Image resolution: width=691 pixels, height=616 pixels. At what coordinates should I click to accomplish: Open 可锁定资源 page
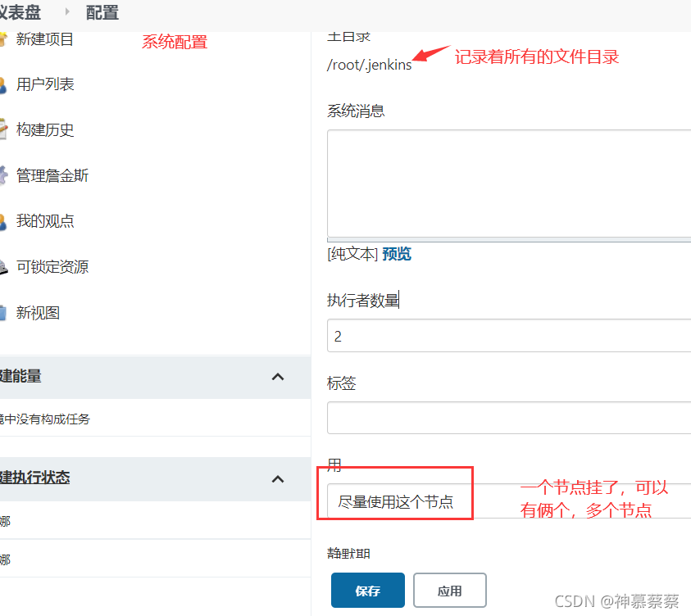(52, 267)
